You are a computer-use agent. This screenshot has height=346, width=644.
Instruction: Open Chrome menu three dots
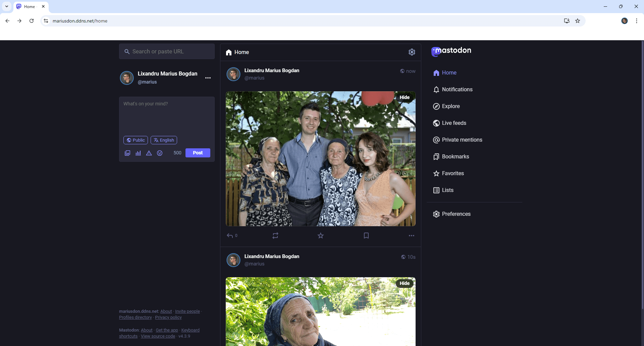tap(637, 21)
